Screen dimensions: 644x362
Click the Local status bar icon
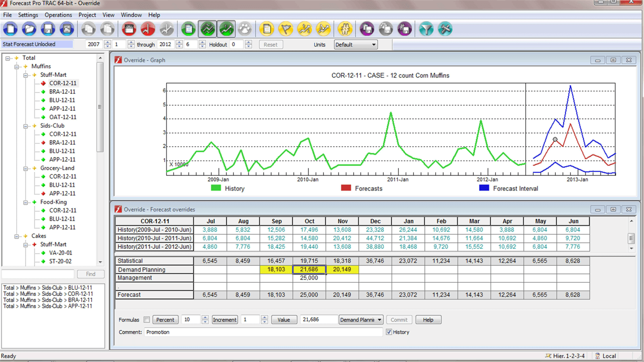[x=598, y=356]
